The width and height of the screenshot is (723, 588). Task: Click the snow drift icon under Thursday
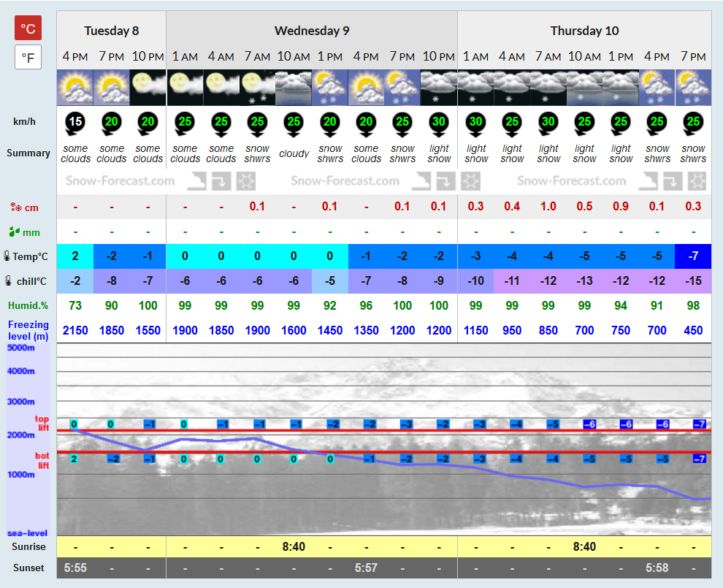pos(649,181)
